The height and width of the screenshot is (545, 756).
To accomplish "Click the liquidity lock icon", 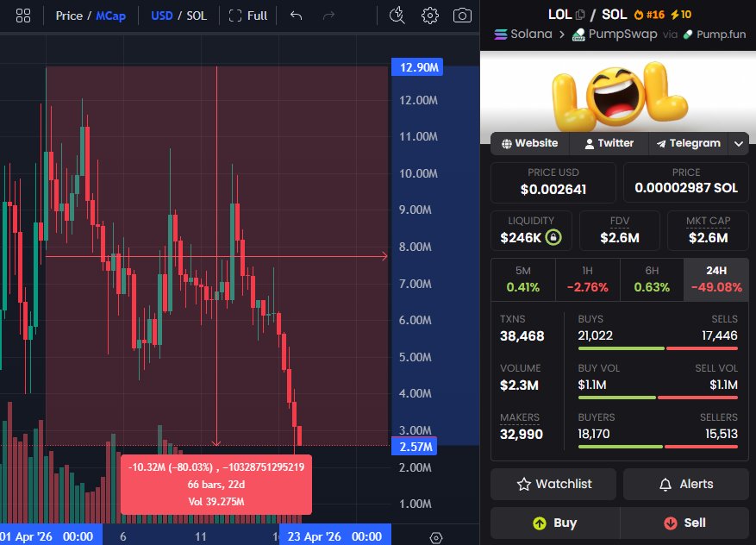I will click(x=553, y=237).
